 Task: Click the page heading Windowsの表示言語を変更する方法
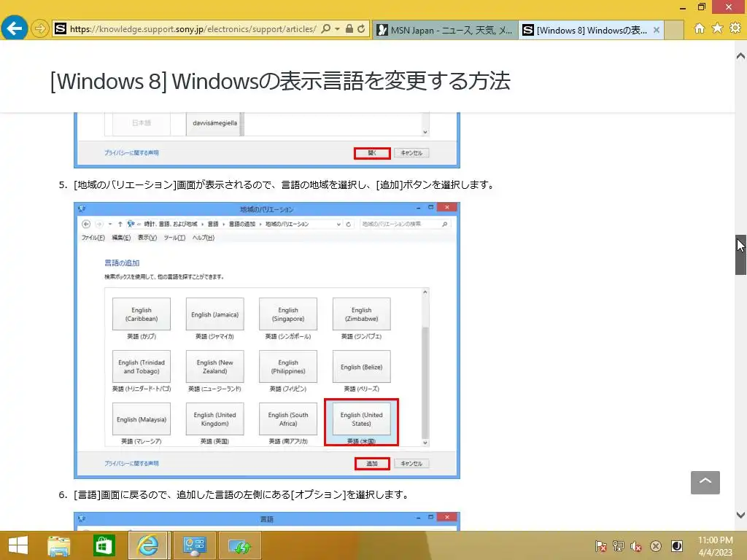(x=280, y=81)
